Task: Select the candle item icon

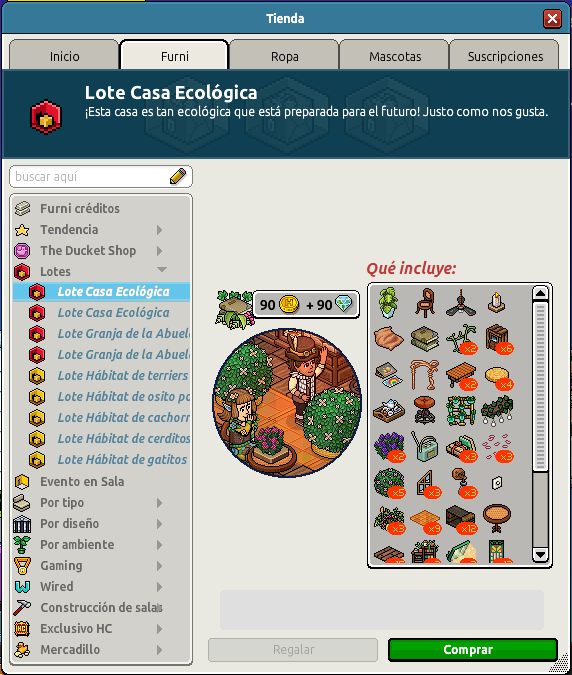Action: pos(496,303)
